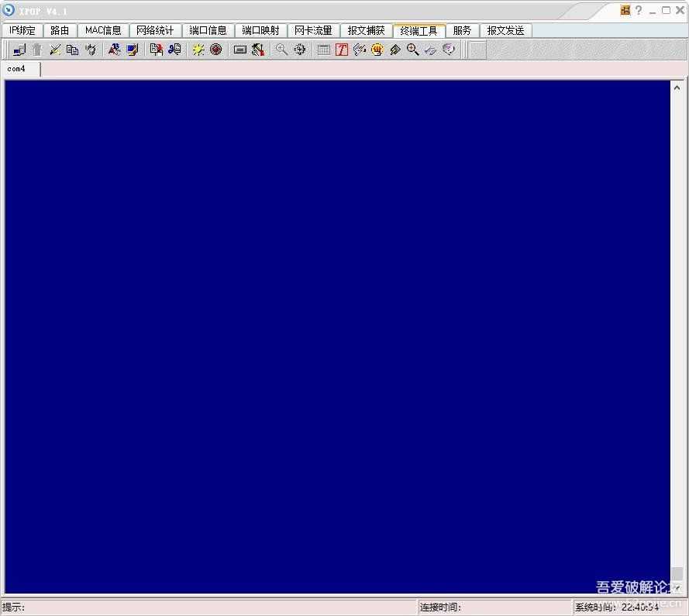Click the grayed-out trash can icon
This screenshot has width=689, height=616.
pyautogui.click(x=36, y=50)
